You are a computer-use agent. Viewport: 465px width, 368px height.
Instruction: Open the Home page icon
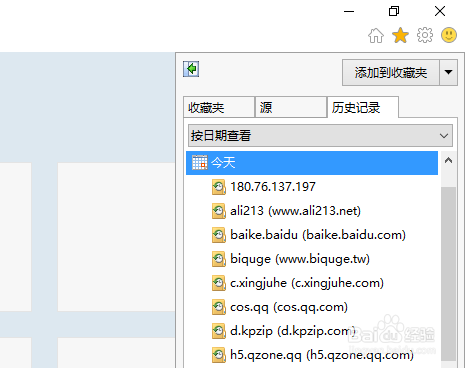(x=376, y=35)
